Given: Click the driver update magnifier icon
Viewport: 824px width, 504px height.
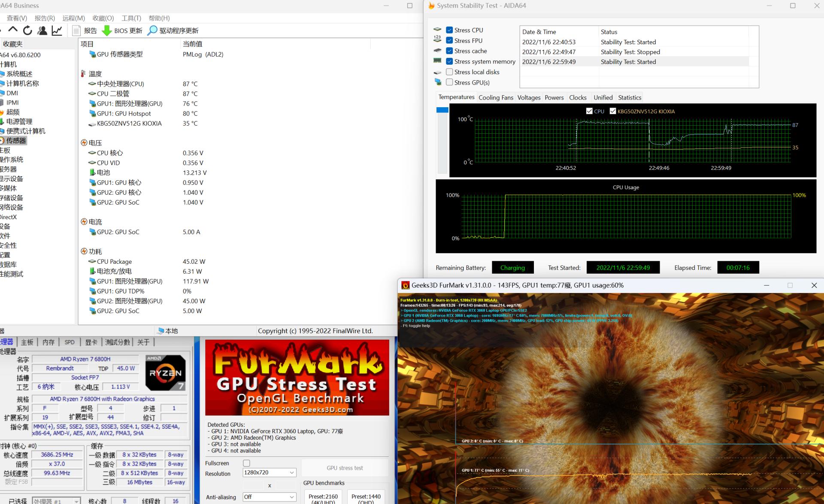Looking at the screenshot, I should [x=152, y=30].
